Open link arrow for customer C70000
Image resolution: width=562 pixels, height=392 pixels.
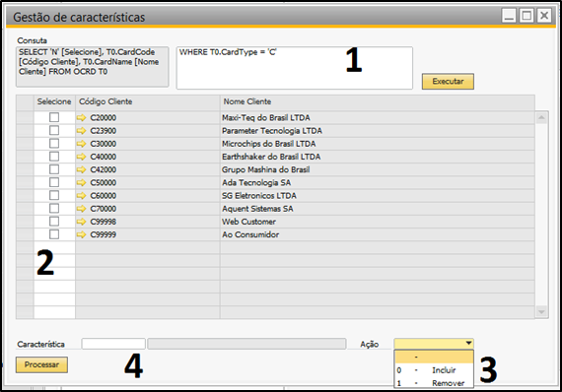click(x=82, y=209)
